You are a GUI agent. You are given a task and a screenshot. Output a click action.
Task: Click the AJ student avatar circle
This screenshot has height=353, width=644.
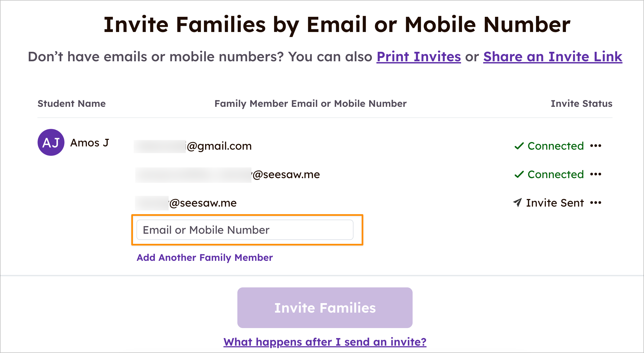(51, 142)
